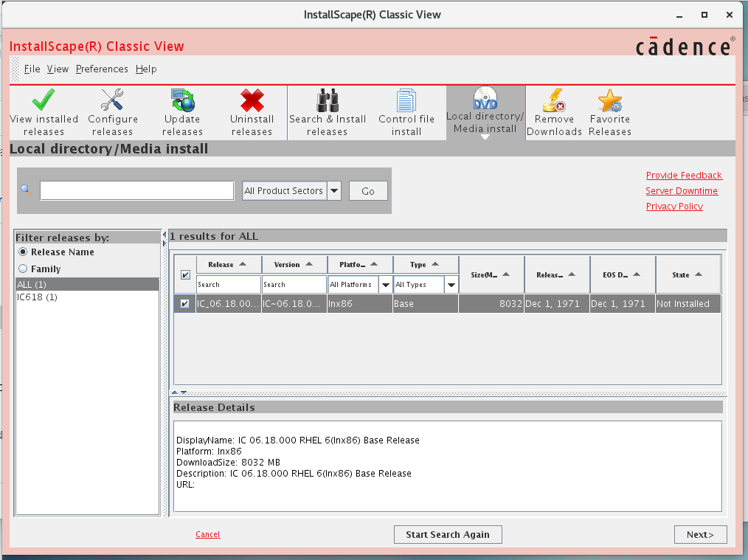Open View installed releases green checkmark icon
This screenshot has width=748, height=560.
point(44,100)
